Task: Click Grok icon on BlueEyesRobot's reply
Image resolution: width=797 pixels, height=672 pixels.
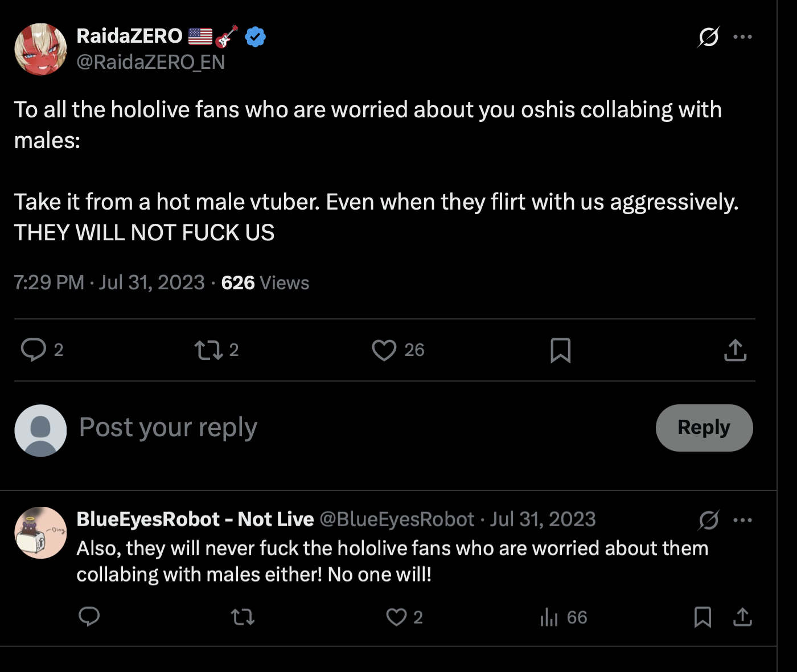Action: 709,520
